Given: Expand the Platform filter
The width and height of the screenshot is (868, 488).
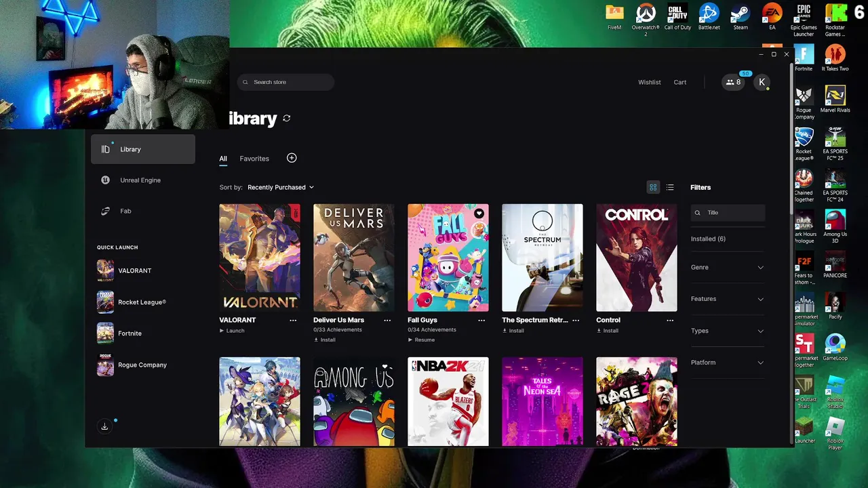Looking at the screenshot, I should 728,363.
